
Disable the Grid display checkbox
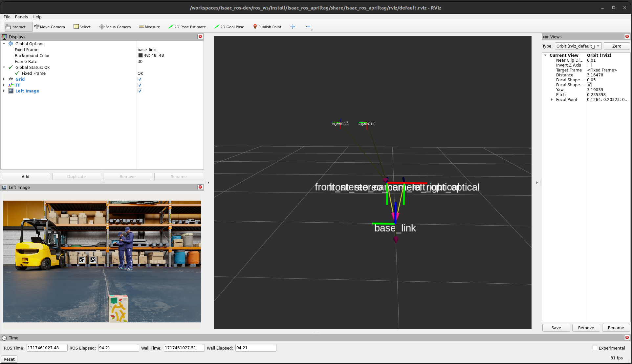[140, 79]
